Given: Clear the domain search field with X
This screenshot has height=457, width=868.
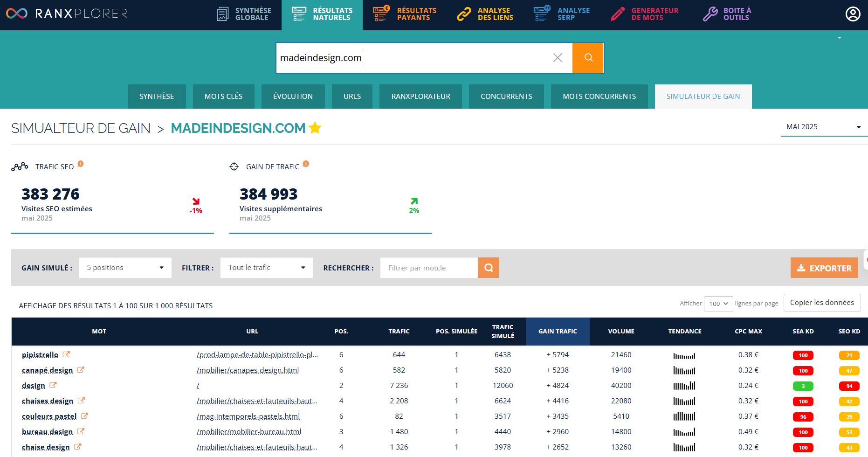Looking at the screenshot, I should pos(558,58).
